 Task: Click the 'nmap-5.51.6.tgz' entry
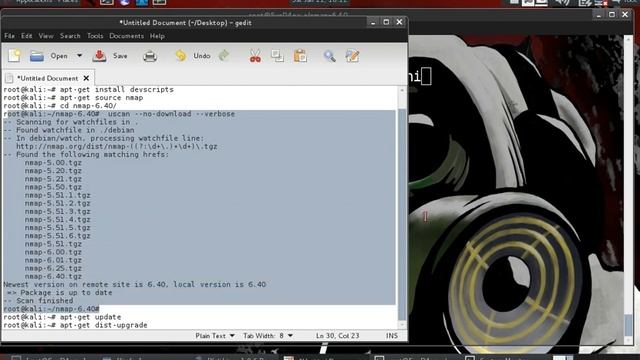point(58,236)
